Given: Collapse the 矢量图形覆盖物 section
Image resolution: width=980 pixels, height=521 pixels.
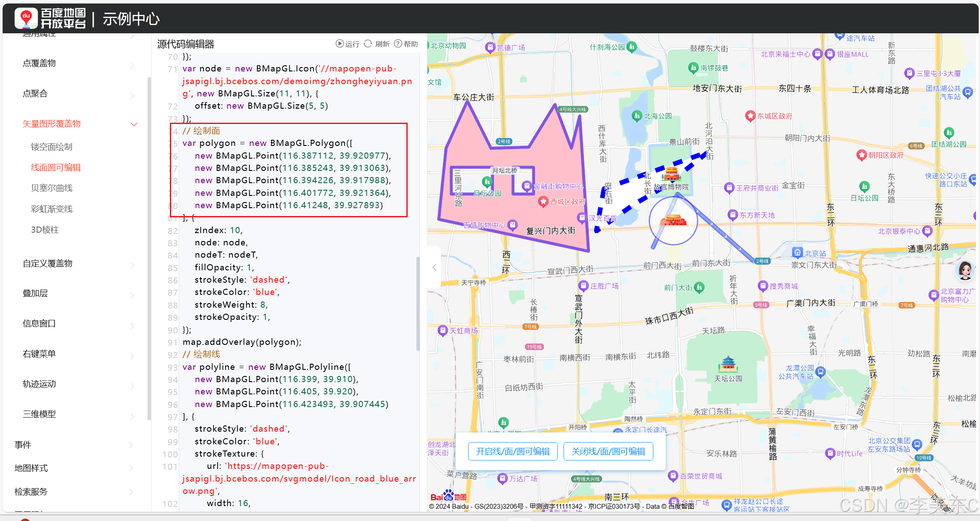Looking at the screenshot, I should coord(134,124).
